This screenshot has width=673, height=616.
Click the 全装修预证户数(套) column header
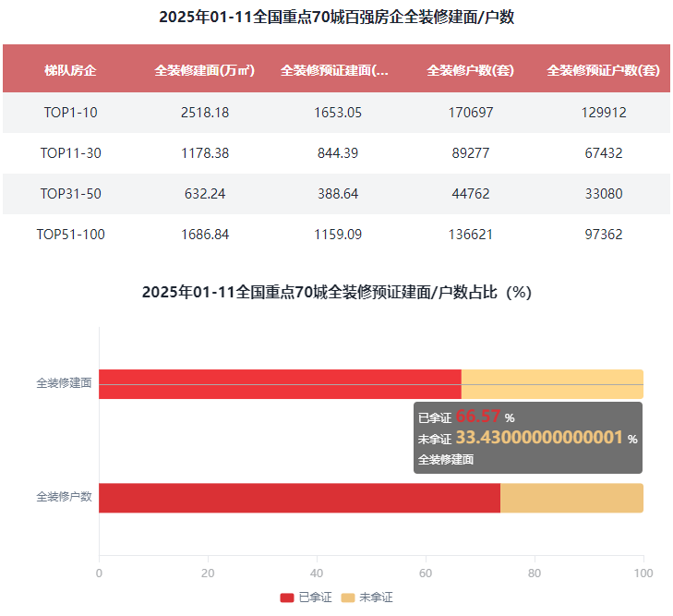click(x=603, y=69)
